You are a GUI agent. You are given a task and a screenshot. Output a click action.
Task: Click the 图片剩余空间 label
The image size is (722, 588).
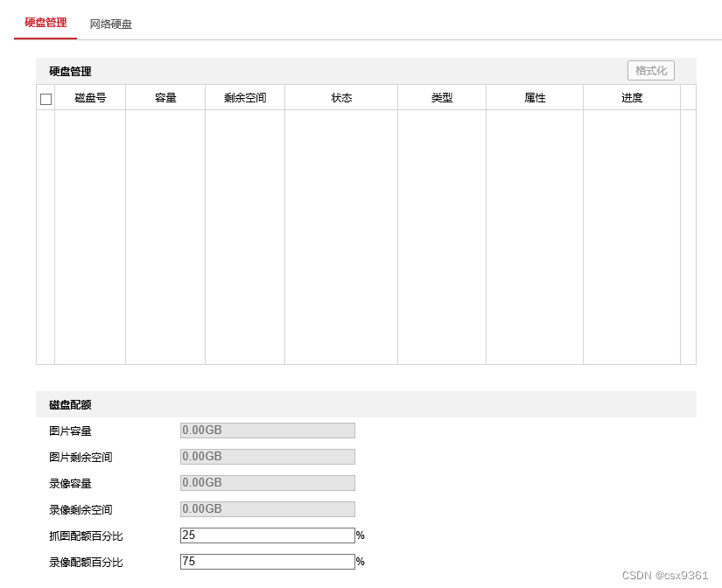click(81, 458)
